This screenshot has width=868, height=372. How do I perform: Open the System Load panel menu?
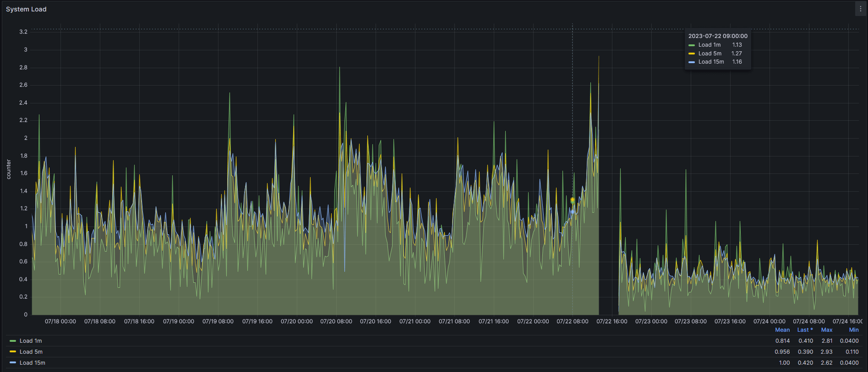(x=860, y=9)
